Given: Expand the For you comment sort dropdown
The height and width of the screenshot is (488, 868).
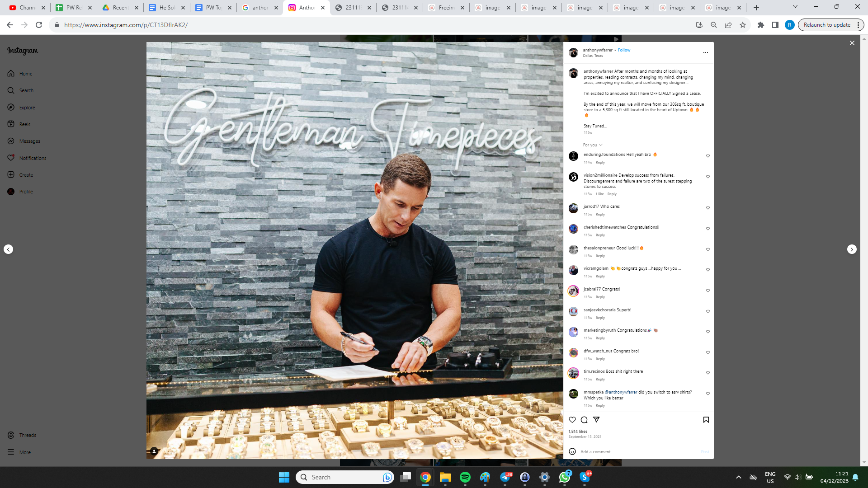Looking at the screenshot, I should point(593,145).
